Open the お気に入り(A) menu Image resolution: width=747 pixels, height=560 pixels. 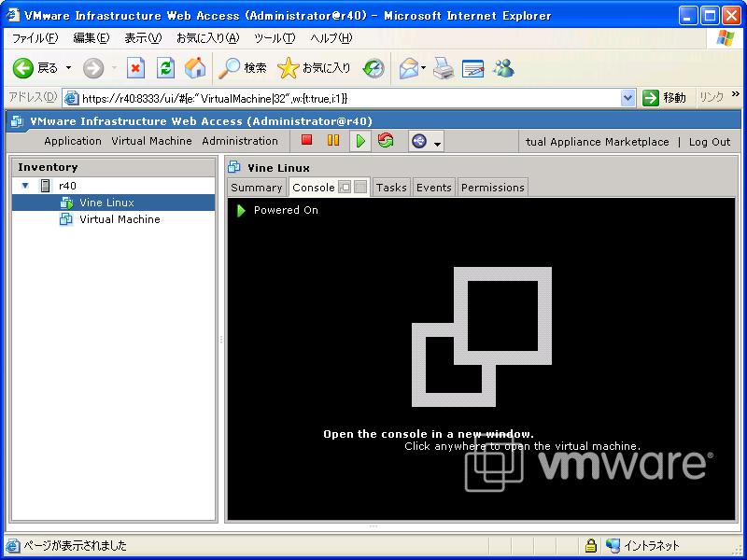click(207, 38)
